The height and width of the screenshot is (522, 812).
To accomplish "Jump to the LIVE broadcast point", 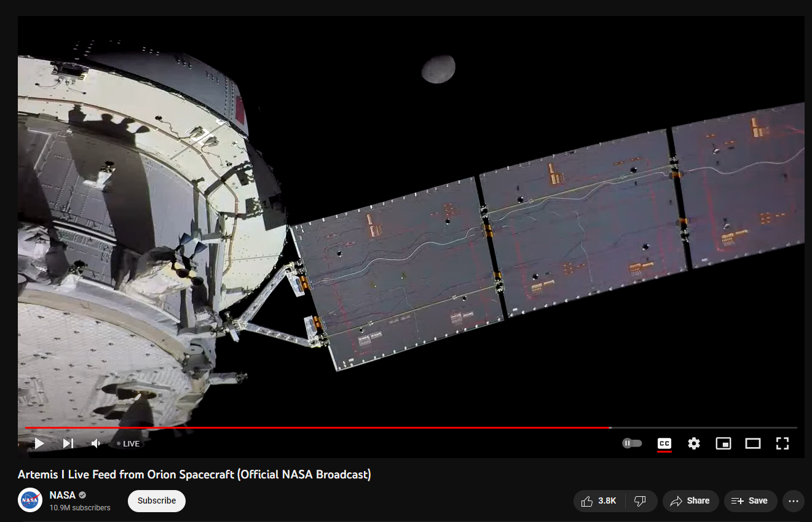I will point(128,443).
